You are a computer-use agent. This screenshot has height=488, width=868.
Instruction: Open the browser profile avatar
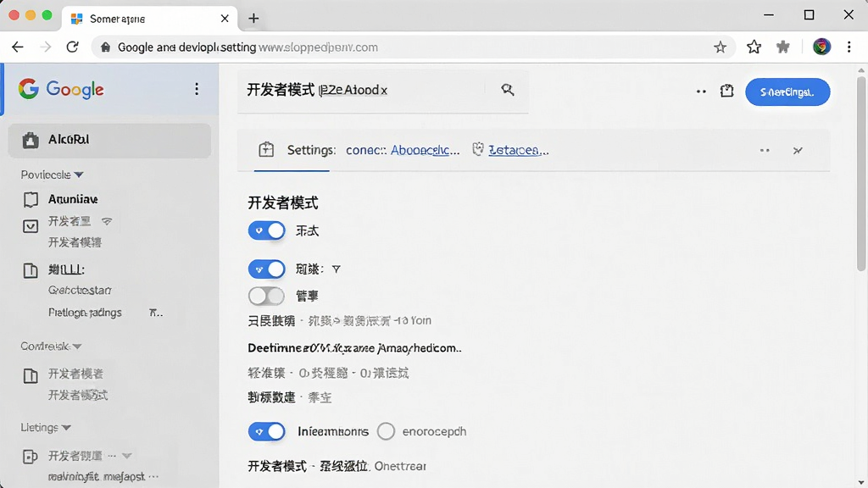(821, 47)
